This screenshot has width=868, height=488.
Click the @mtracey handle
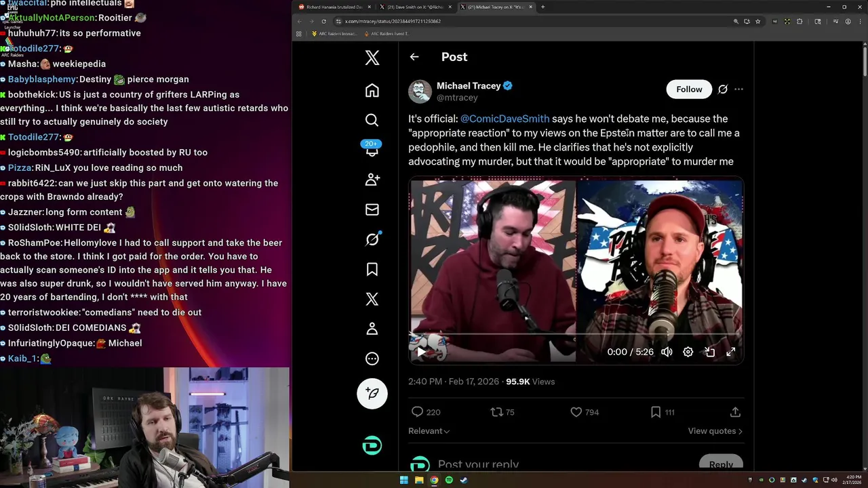457,98
